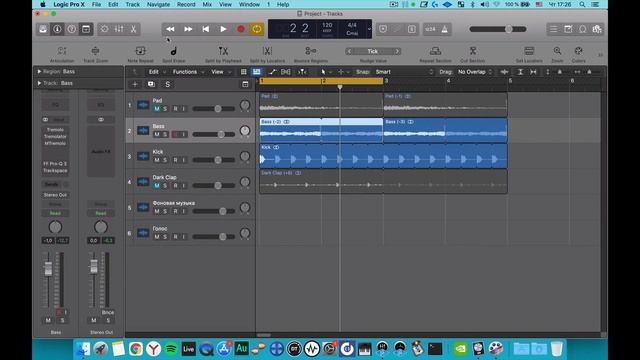
Task: Click the Repeat Section toolbar icon
Action: [x=435, y=51]
